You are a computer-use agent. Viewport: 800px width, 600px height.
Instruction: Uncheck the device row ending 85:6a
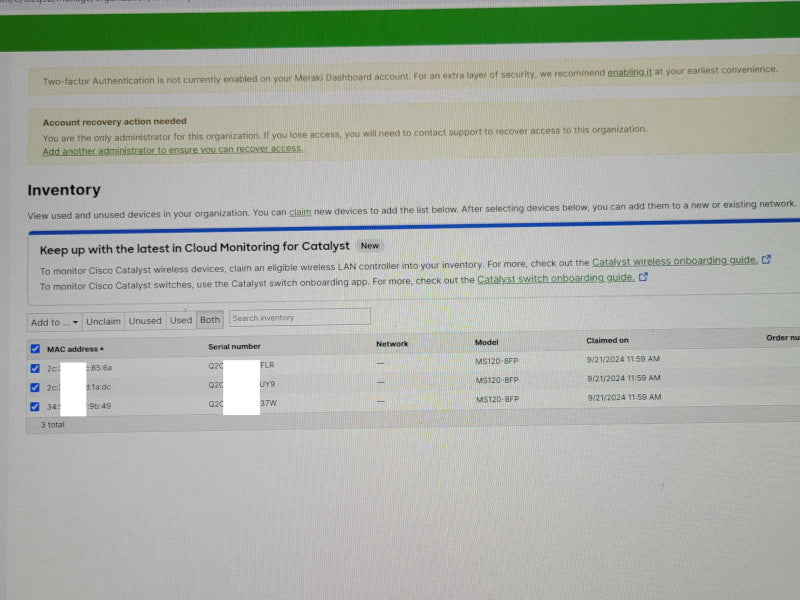click(35, 368)
